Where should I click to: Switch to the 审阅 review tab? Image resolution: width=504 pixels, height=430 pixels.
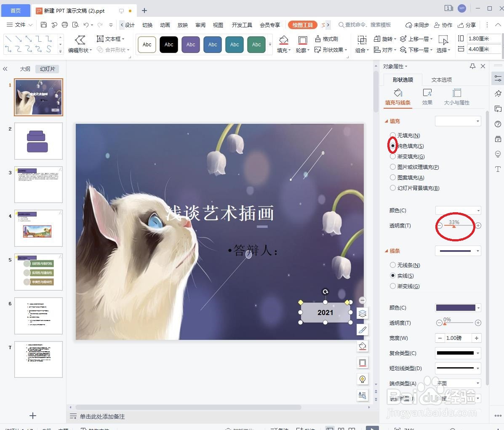click(200, 25)
